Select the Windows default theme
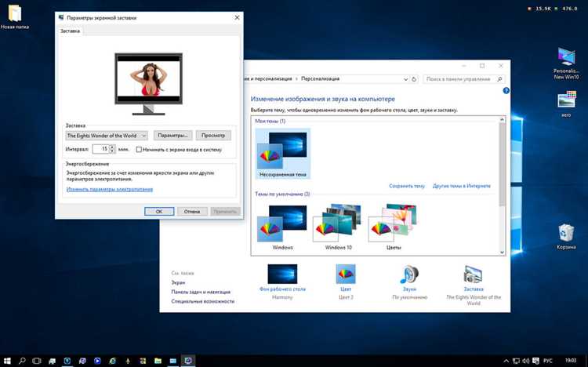588x367 pixels. 282,227
